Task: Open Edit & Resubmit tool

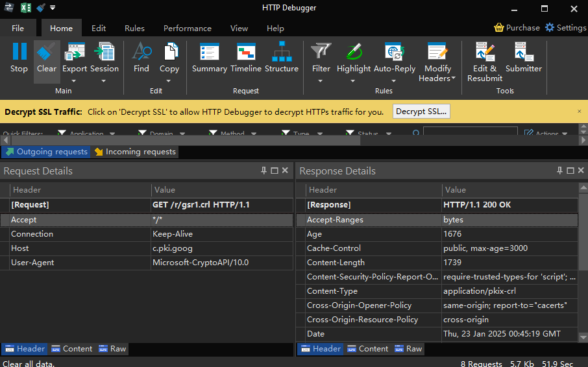Action: [x=485, y=53]
